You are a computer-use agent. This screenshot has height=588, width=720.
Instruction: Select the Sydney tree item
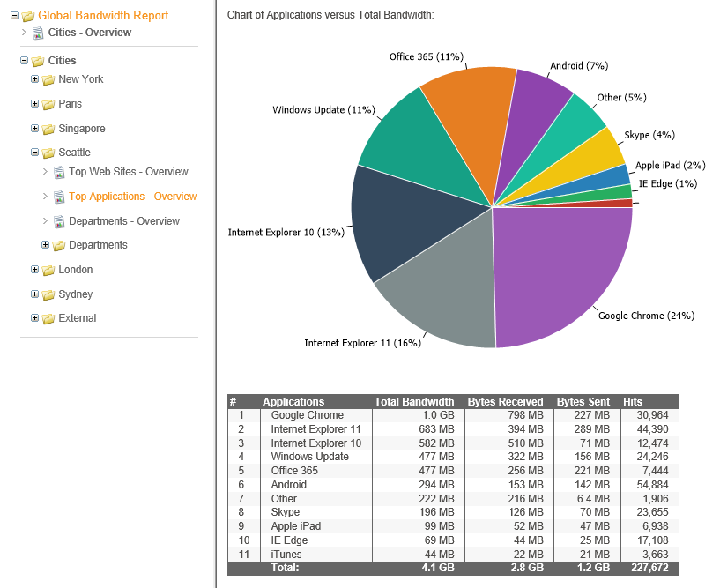pyautogui.click(x=76, y=294)
